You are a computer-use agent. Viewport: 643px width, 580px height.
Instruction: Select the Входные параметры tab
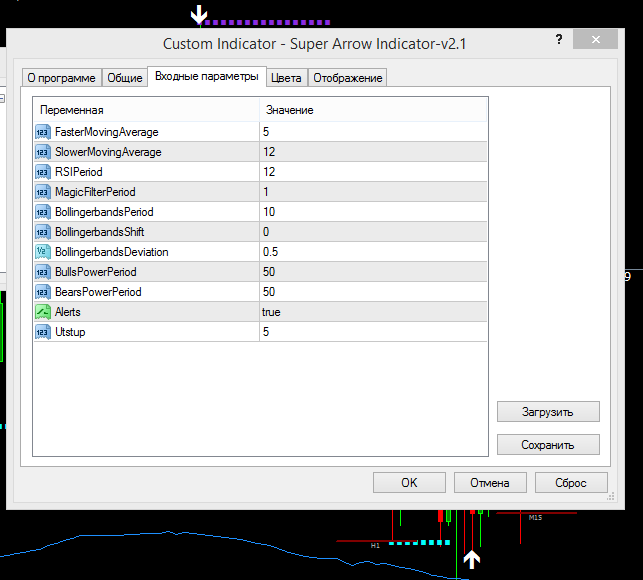click(x=207, y=76)
